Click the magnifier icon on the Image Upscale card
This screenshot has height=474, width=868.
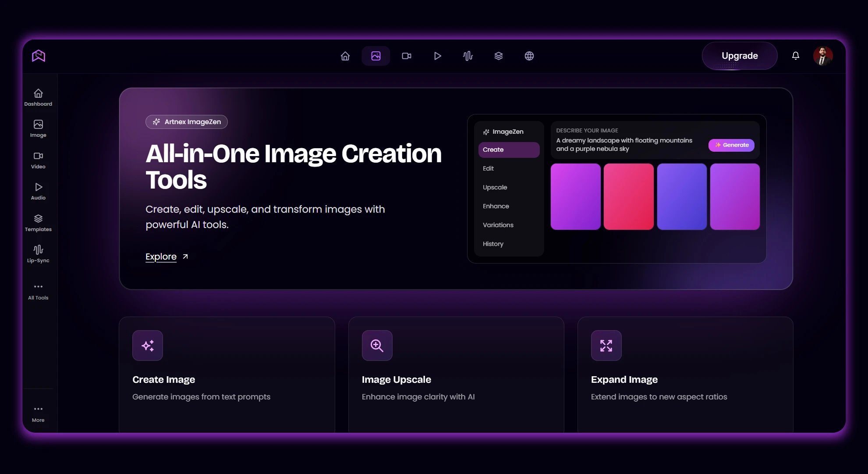coord(377,346)
